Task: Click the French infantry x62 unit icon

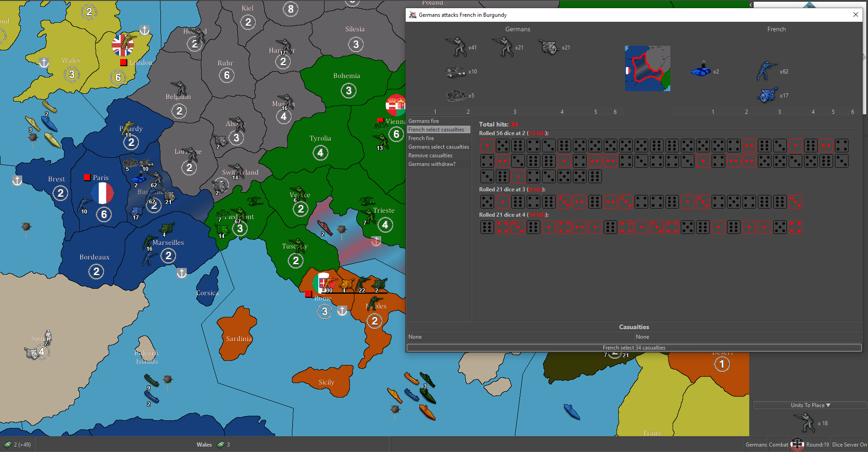Action: (766, 71)
